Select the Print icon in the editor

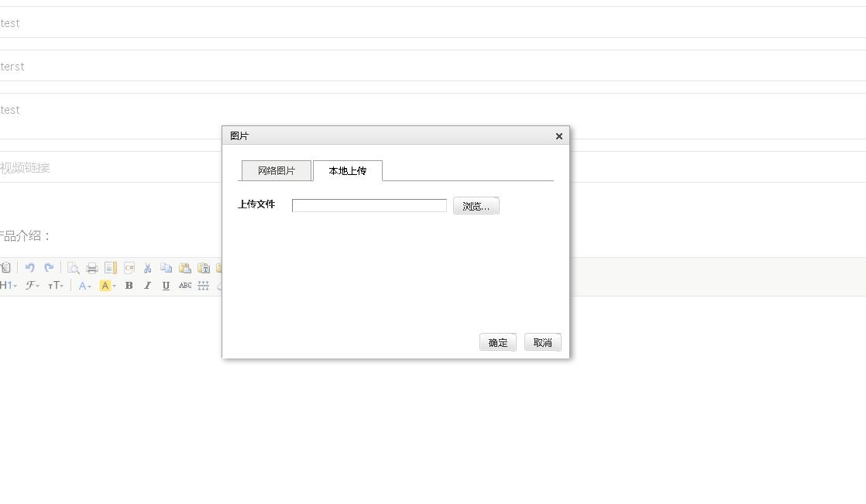pos(91,268)
